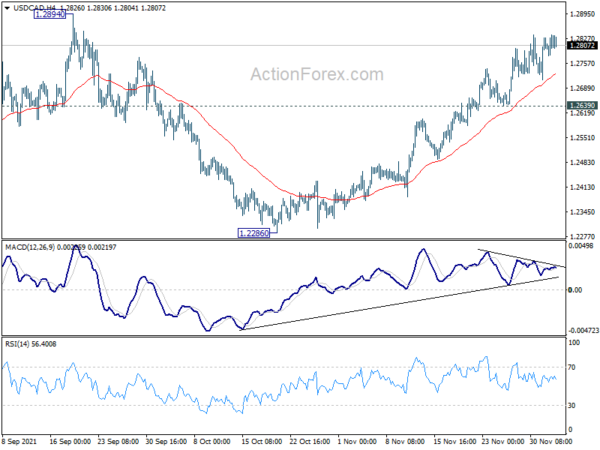Click the 15 Nov 16:00 date label
The width and height of the screenshot is (600, 450).
[454, 442]
